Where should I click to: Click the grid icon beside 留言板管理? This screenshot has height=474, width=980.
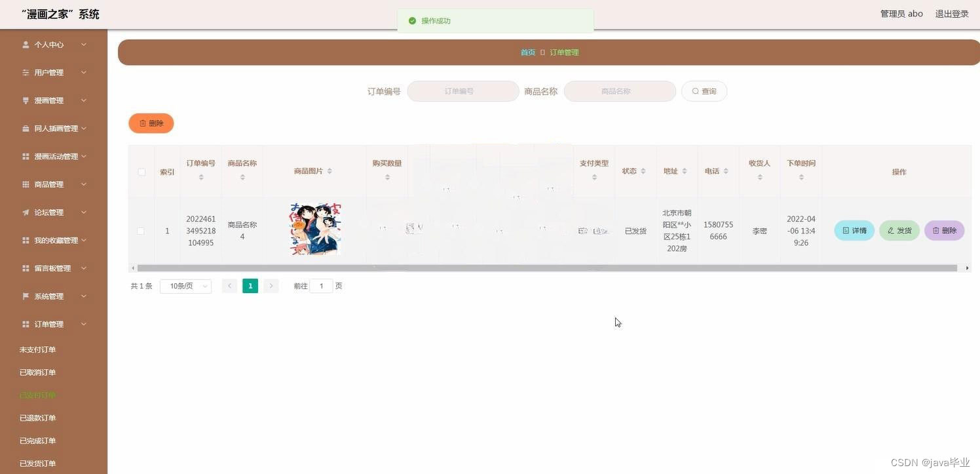pyautogui.click(x=26, y=269)
